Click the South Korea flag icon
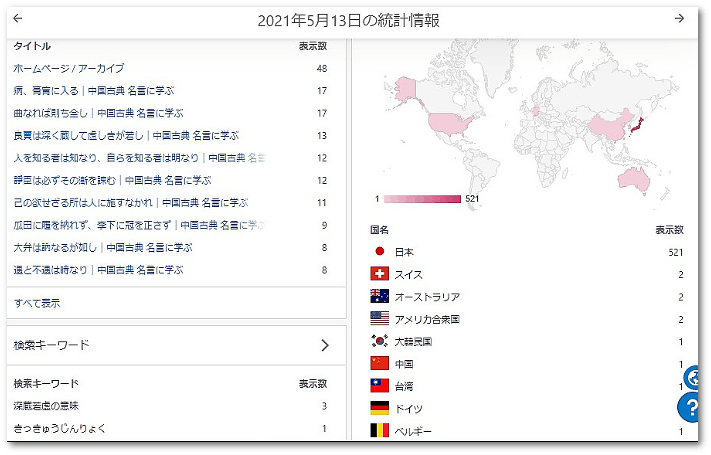The width and height of the screenshot is (711, 455). 379,341
